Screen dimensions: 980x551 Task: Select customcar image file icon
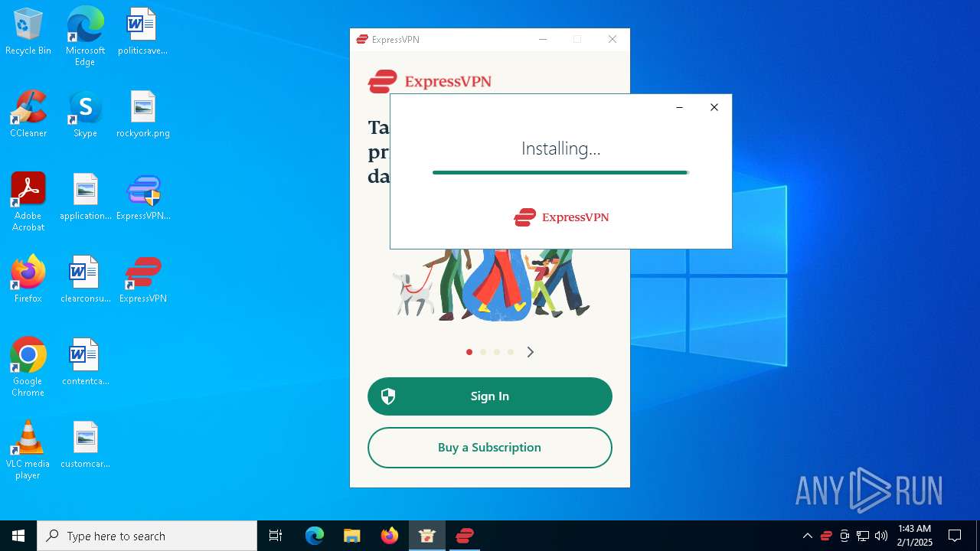[85, 445]
